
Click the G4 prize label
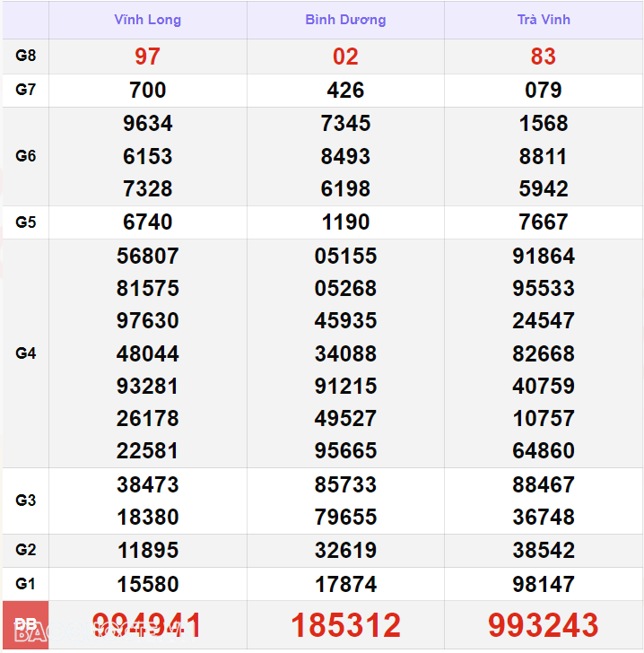[25, 353]
